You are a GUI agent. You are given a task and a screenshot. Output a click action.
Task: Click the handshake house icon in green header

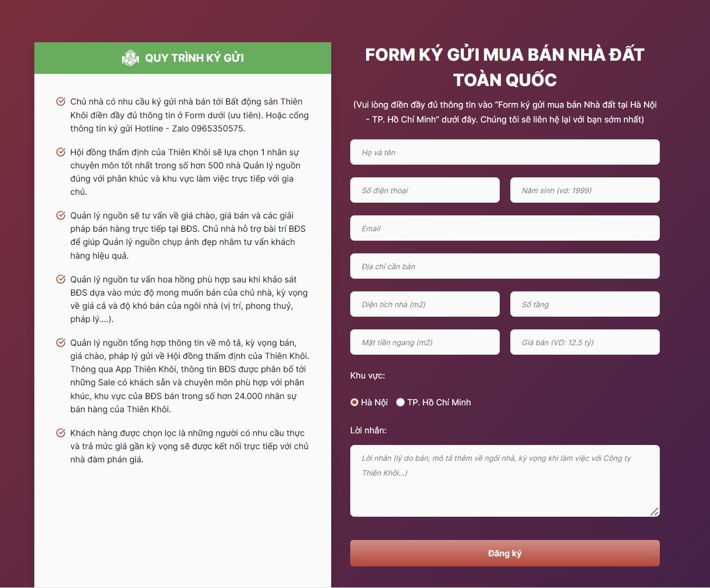(130, 58)
